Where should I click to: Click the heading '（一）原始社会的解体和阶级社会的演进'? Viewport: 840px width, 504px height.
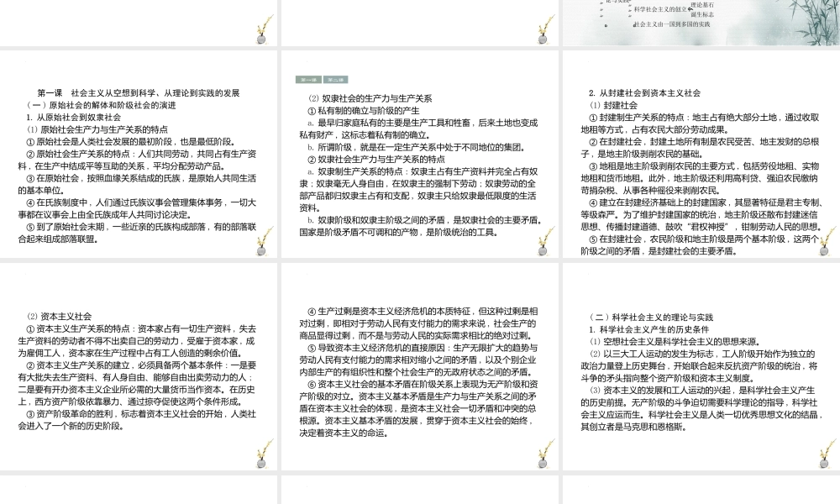click(x=102, y=105)
